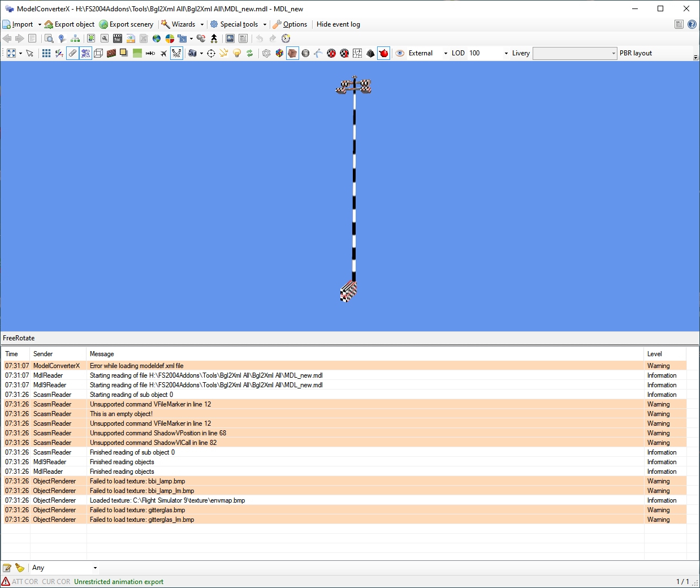Toggle the red teapot render mode
The width and height of the screenshot is (700, 588).
tap(384, 53)
